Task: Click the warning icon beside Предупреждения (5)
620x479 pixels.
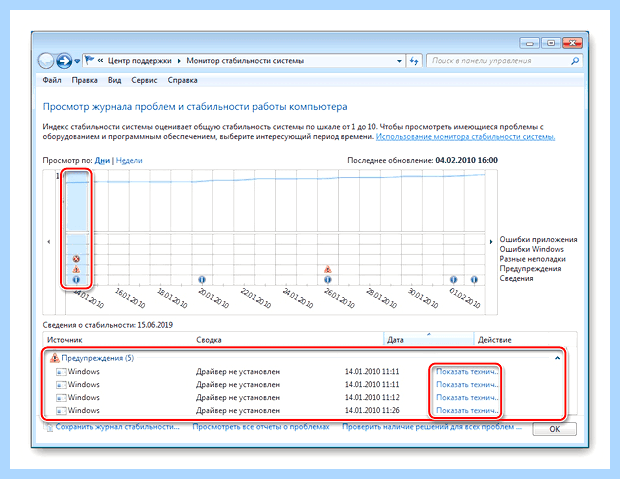Action: tap(55, 358)
